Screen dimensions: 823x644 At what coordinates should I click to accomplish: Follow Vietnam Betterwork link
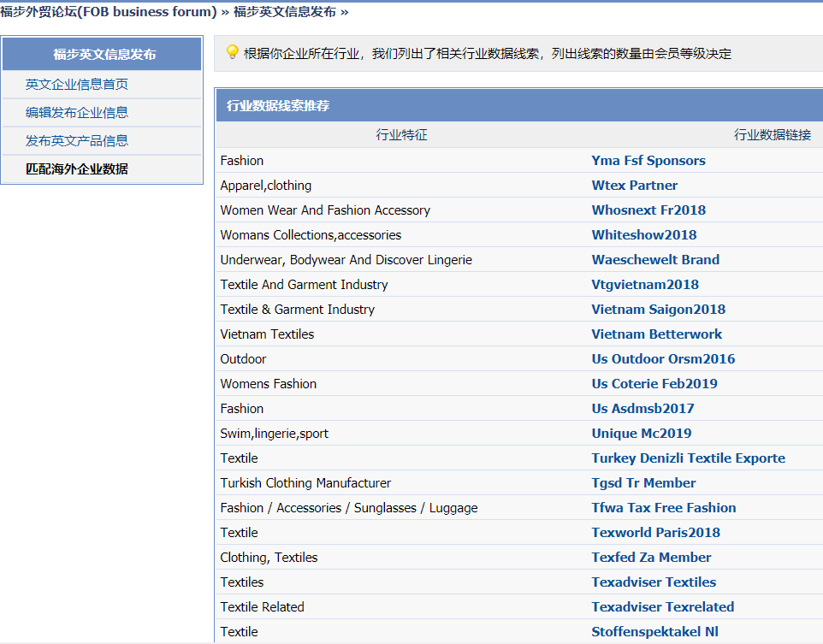pos(657,334)
